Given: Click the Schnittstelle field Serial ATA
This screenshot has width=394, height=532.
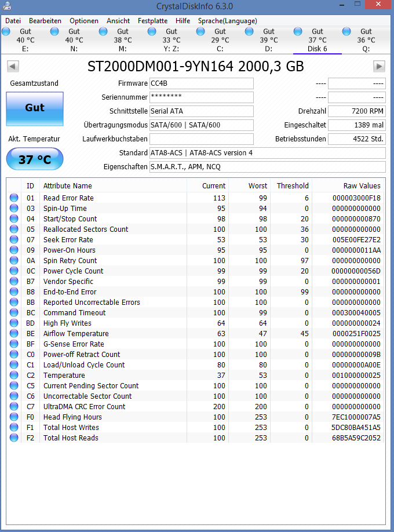Looking at the screenshot, I should [x=202, y=111].
